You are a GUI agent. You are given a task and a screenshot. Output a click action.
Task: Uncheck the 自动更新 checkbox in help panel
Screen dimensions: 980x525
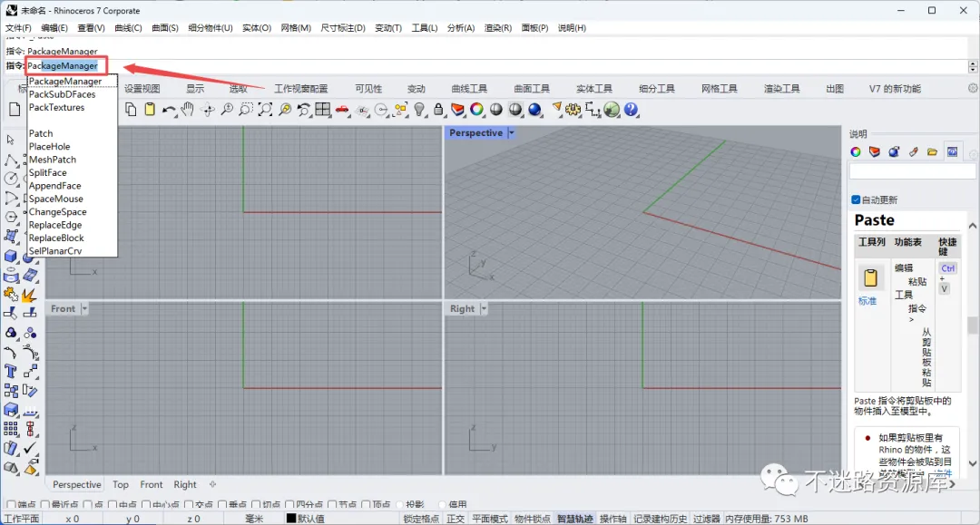(x=856, y=199)
